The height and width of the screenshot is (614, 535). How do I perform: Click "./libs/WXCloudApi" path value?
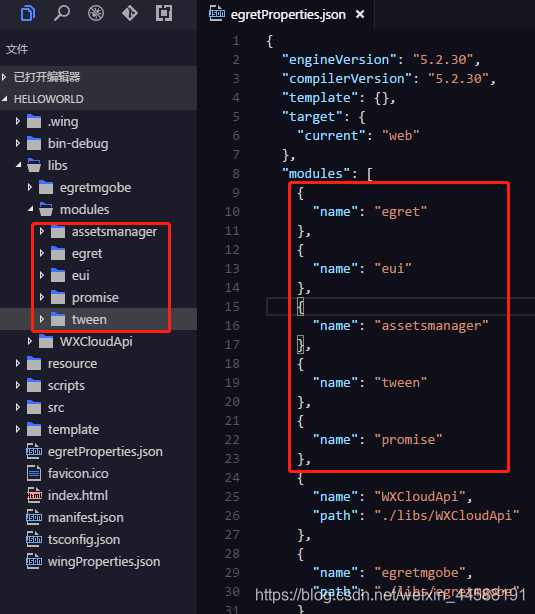click(x=446, y=516)
